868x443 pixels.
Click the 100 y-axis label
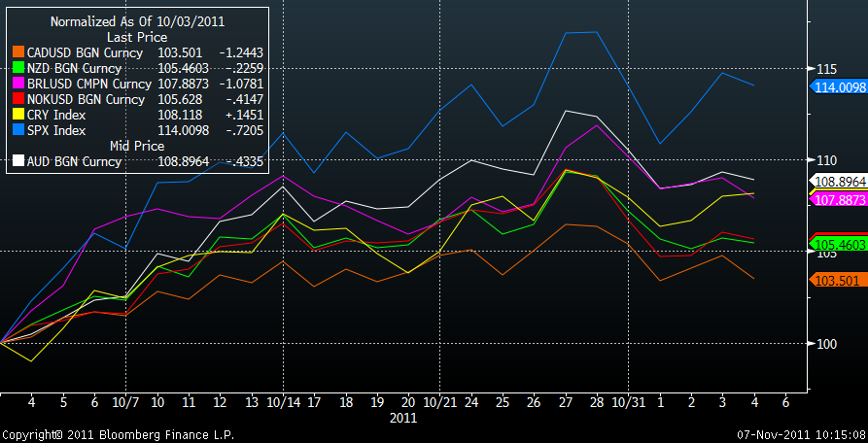[x=827, y=344]
